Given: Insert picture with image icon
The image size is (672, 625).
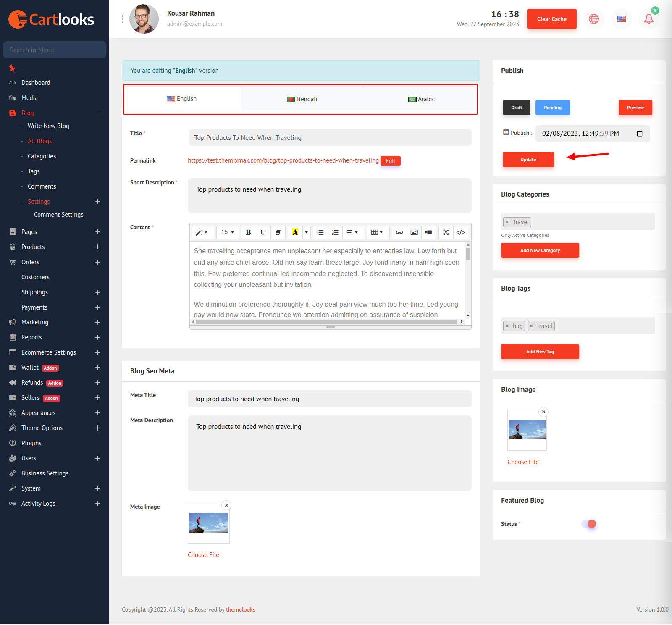Looking at the screenshot, I should click(x=414, y=232).
